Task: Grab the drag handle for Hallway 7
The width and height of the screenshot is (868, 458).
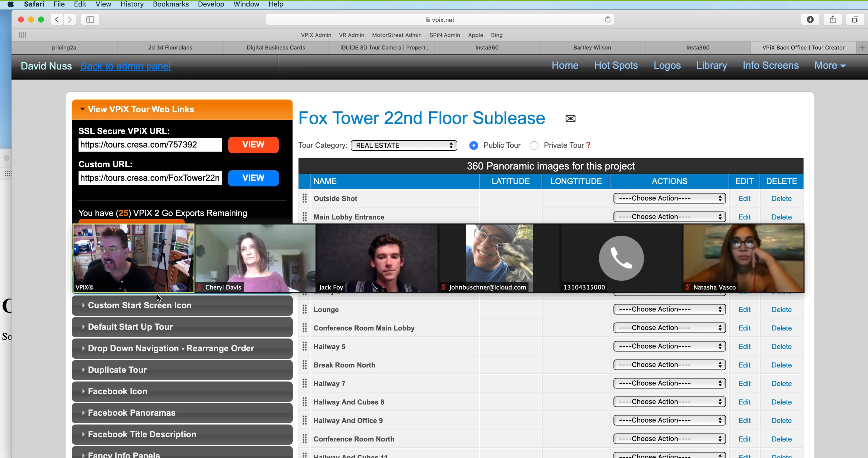Action: click(304, 383)
